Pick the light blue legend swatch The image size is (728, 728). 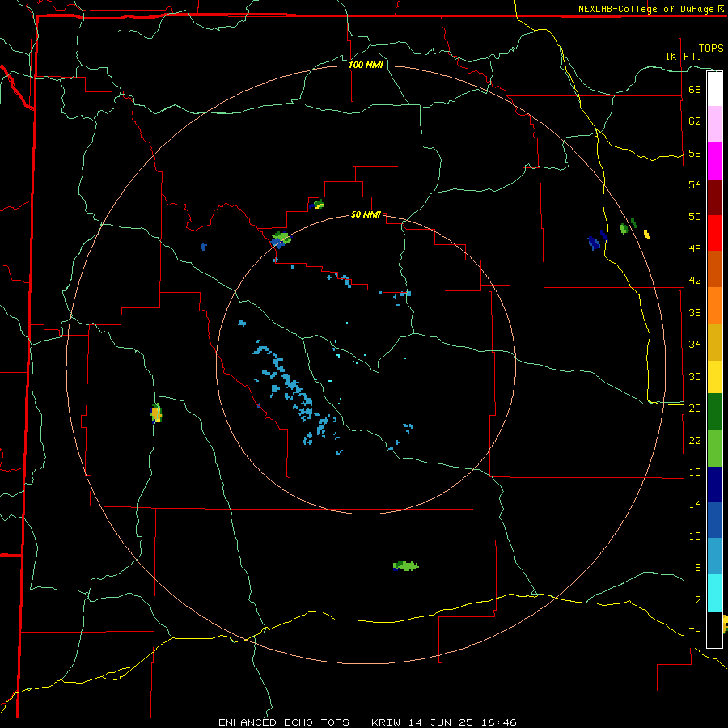click(x=714, y=557)
